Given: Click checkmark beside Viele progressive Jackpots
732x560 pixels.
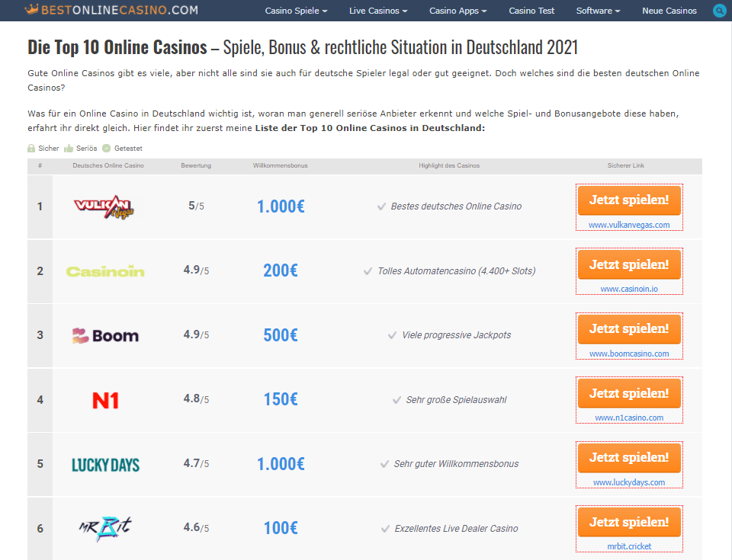Looking at the screenshot, I should pos(392,335).
